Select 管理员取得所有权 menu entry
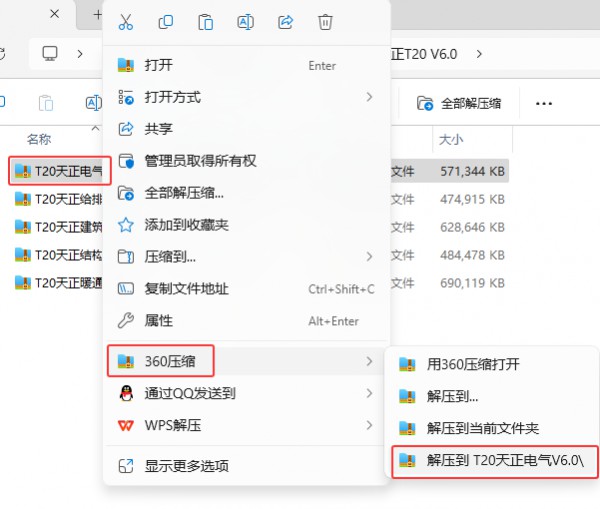Viewport: 600px width, 509px height. (x=246, y=161)
